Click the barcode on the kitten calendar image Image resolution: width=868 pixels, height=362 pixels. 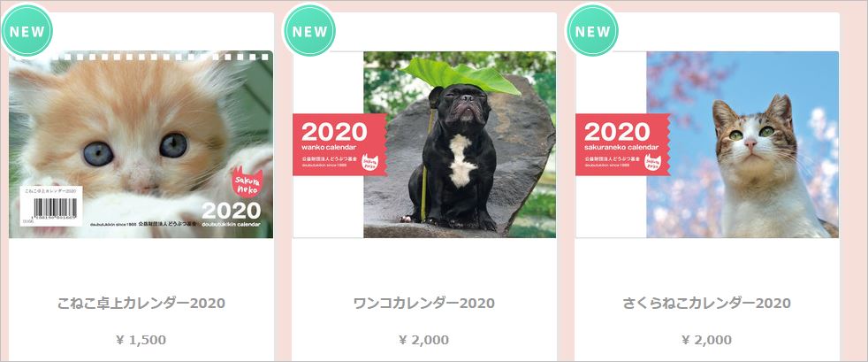pyautogui.click(x=51, y=207)
